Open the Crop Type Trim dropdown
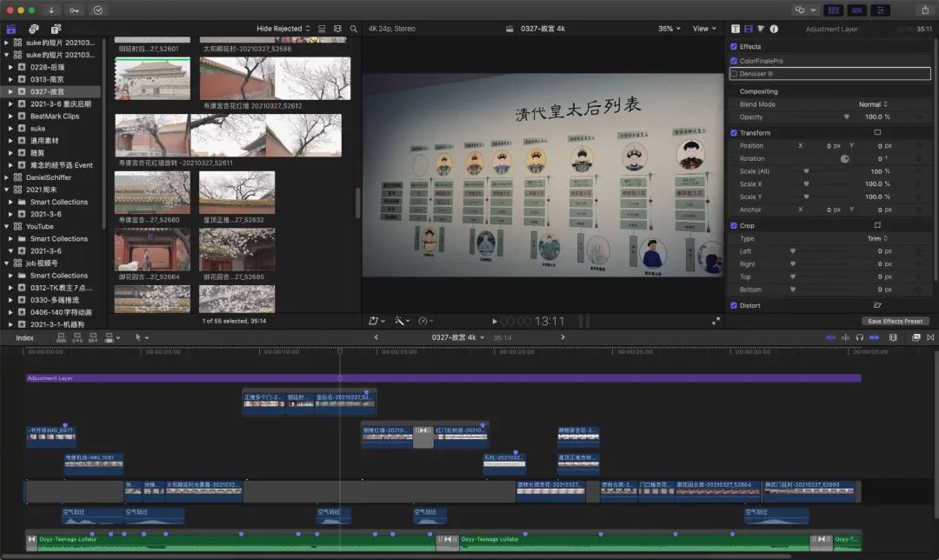This screenshot has height=560, width=939. click(x=877, y=238)
